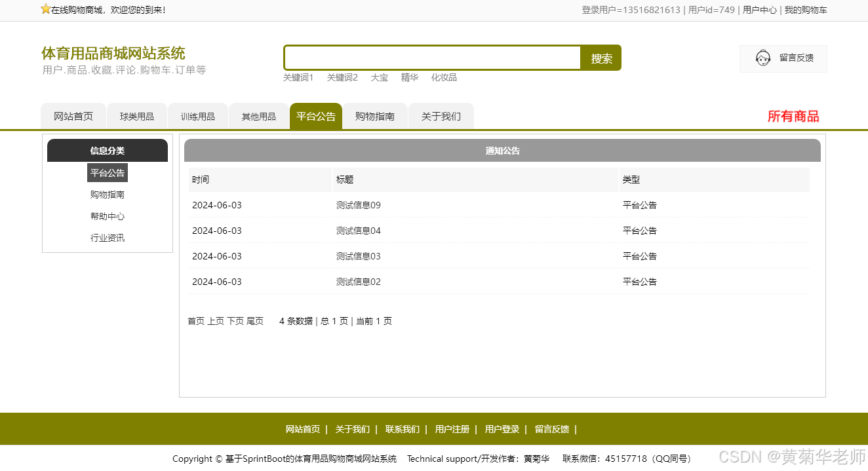Open the 关于我们 navigation tab

pyautogui.click(x=441, y=117)
